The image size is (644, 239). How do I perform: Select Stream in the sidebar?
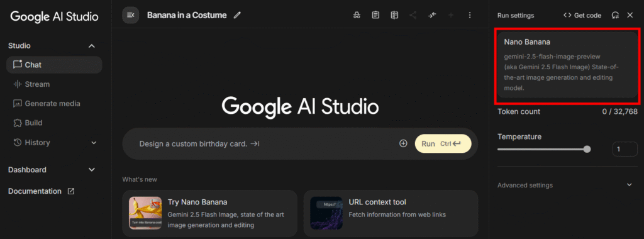(x=54, y=84)
